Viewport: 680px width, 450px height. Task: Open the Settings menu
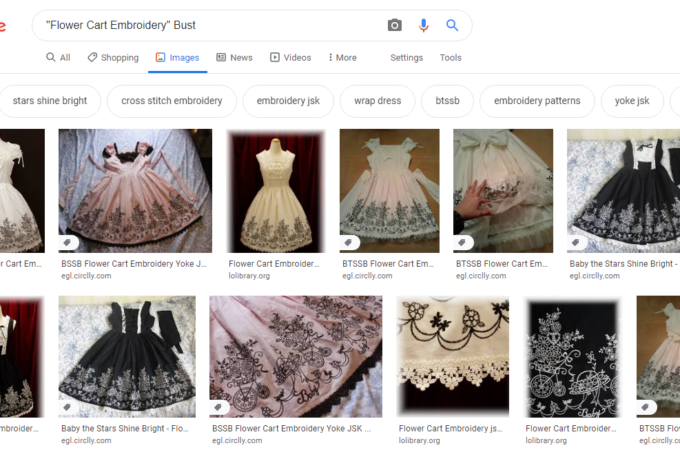(x=406, y=57)
